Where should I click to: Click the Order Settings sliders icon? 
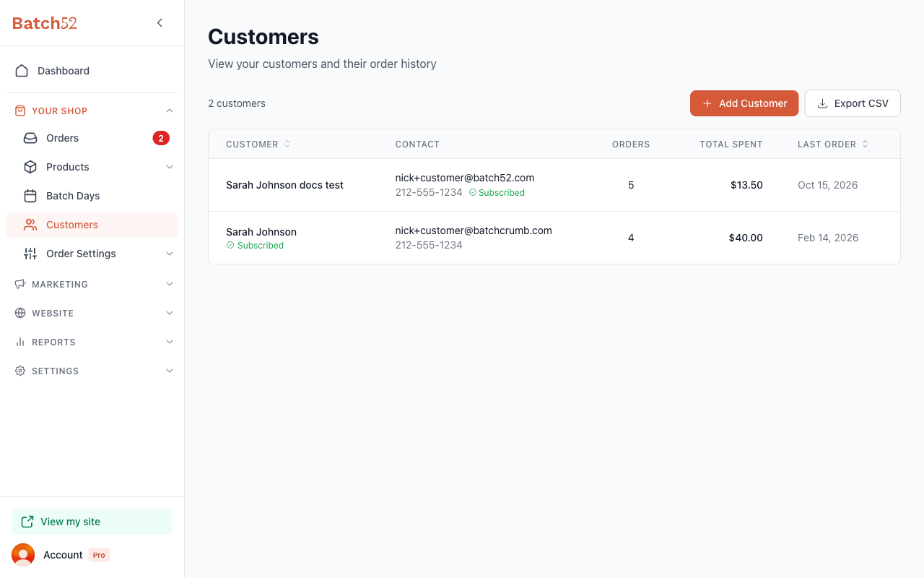tap(30, 254)
